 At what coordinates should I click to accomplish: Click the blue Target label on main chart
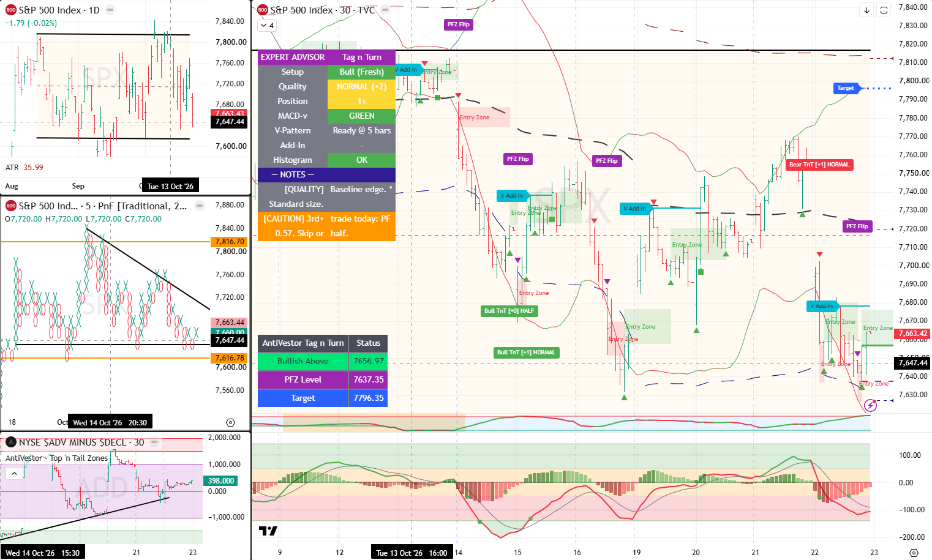(846, 88)
